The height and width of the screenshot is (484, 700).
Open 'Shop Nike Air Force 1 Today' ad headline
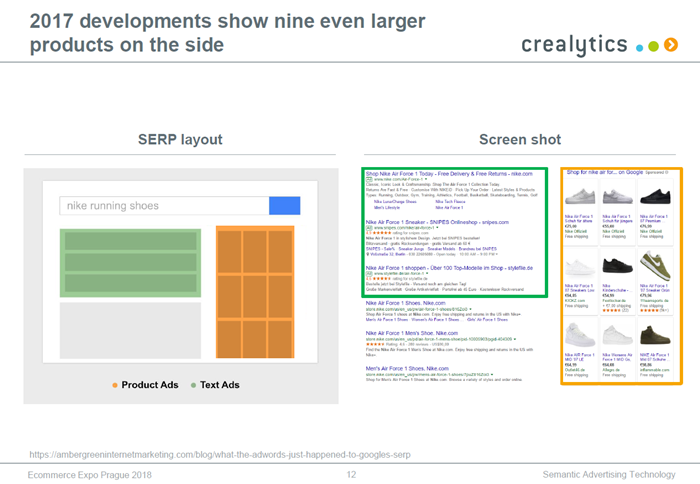449,174
